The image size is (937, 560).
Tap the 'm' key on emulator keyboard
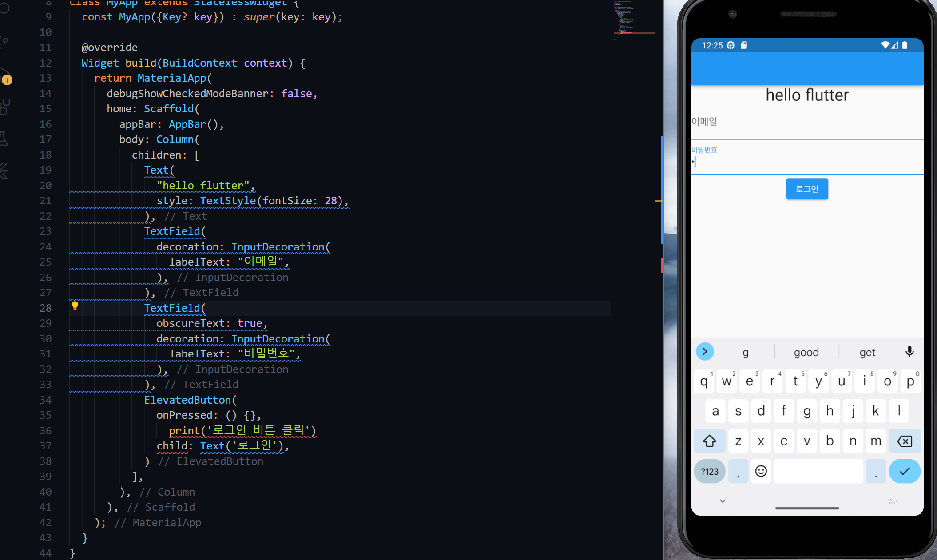876,441
